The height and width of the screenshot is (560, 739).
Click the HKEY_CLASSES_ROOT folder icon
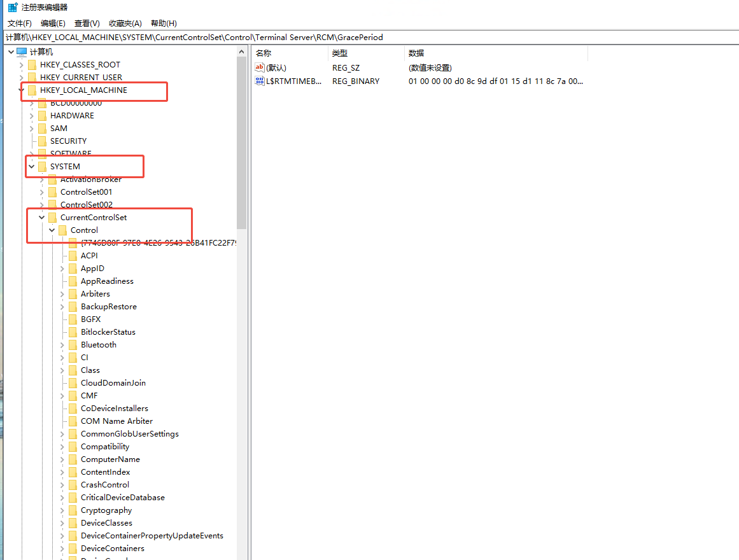coord(32,64)
